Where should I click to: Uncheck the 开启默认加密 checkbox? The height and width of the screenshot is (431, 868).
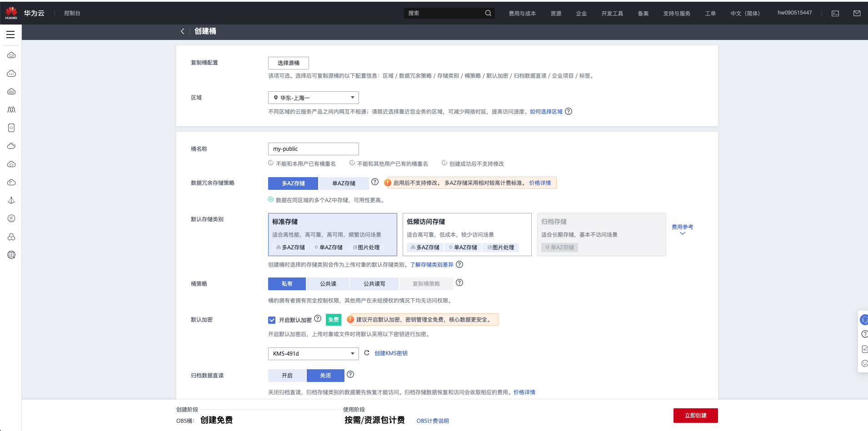click(x=272, y=320)
